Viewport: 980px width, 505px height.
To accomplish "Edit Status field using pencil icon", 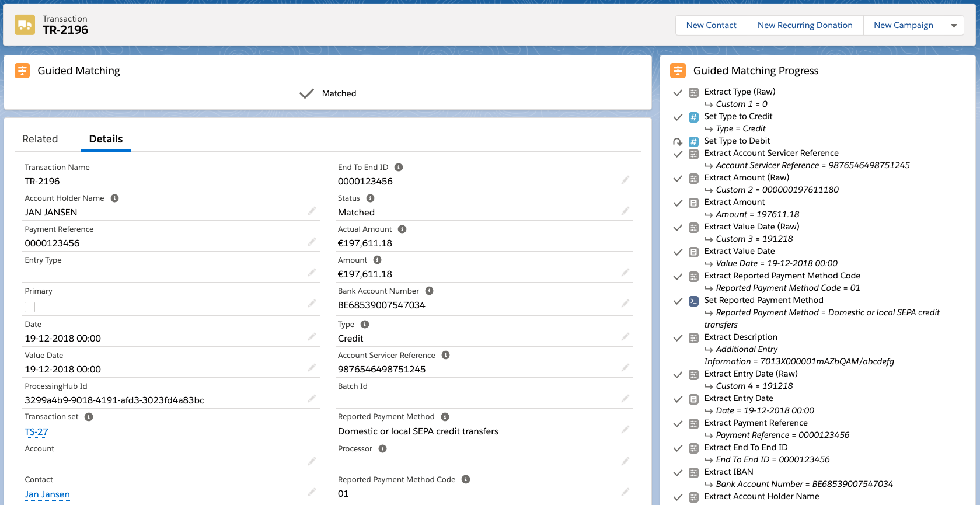I will (625, 211).
